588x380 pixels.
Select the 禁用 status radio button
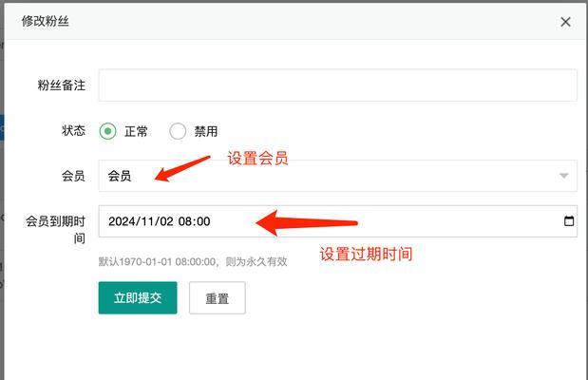pyautogui.click(x=178, y=131)
